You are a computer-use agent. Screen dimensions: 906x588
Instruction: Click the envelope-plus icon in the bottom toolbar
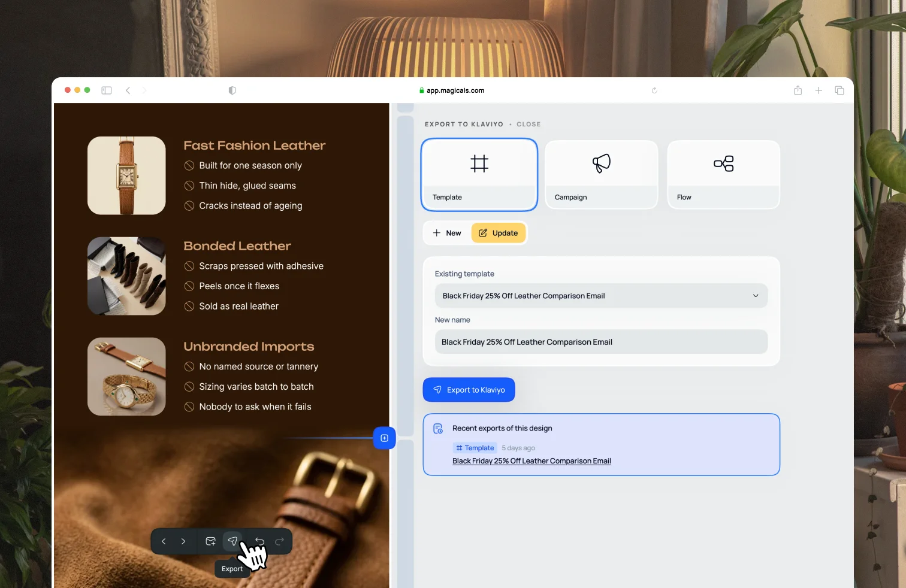coord(210,541)
